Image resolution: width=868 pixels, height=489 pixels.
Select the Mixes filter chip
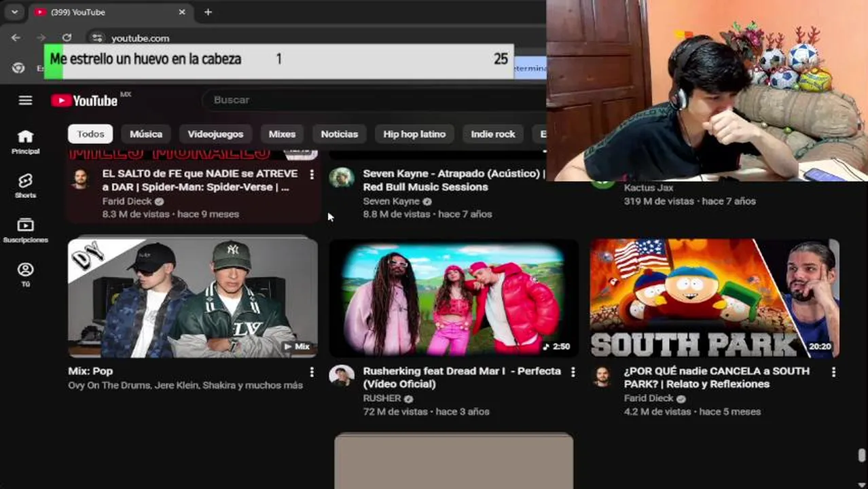[282, 134]
